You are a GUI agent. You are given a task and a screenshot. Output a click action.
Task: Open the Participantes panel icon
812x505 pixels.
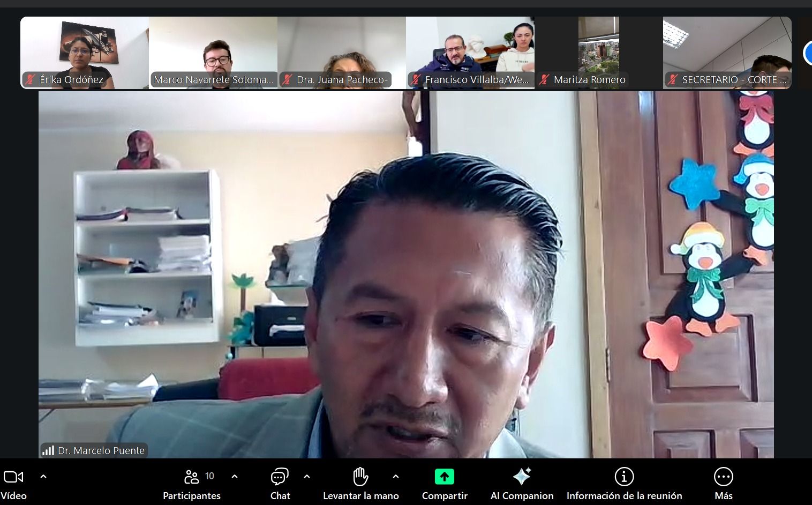pos(191,477)
